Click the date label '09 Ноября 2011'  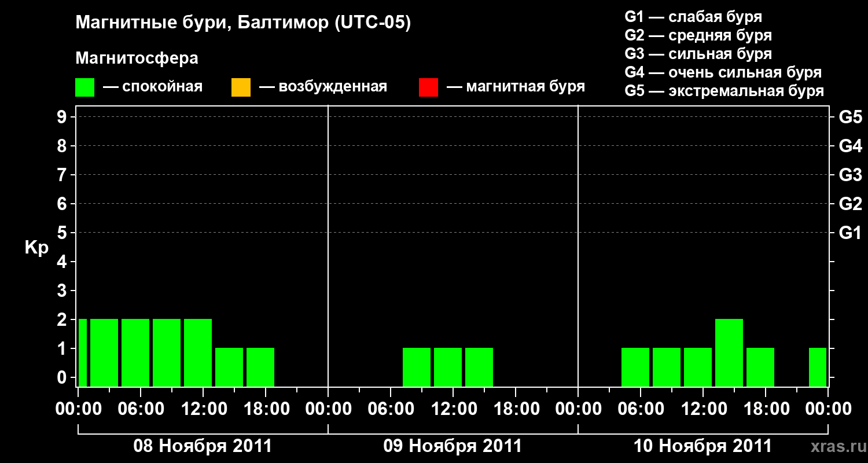(453, 446)
